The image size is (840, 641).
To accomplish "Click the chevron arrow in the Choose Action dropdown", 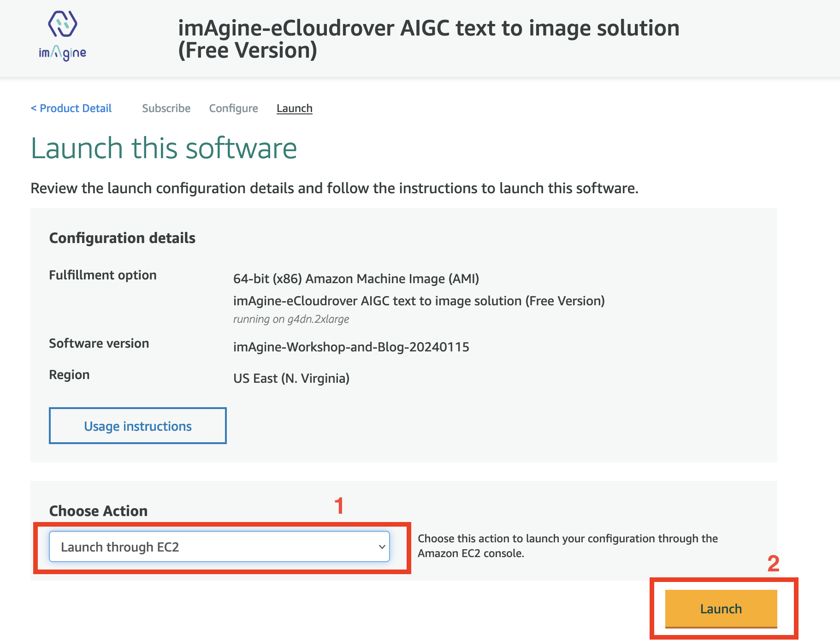I will tap(382, 547).
